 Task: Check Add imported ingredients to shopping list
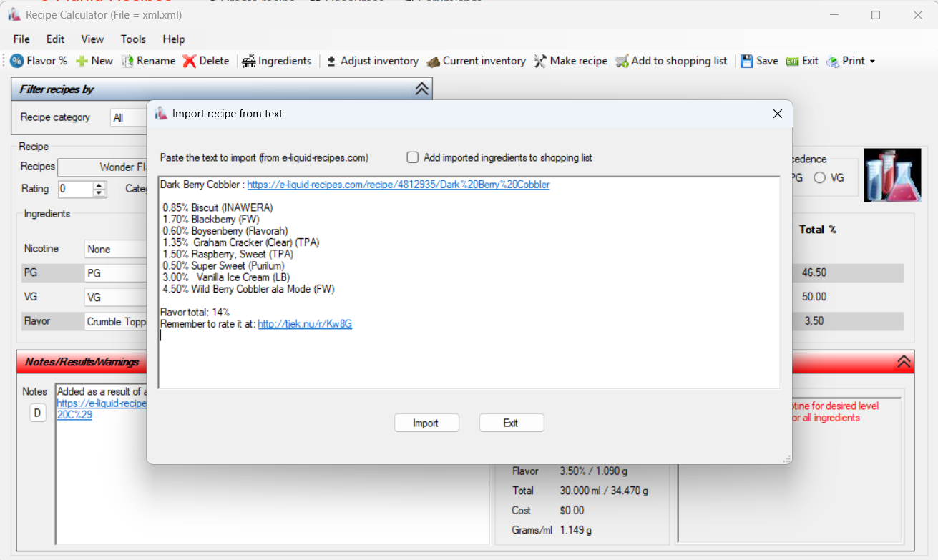point(412,157)
